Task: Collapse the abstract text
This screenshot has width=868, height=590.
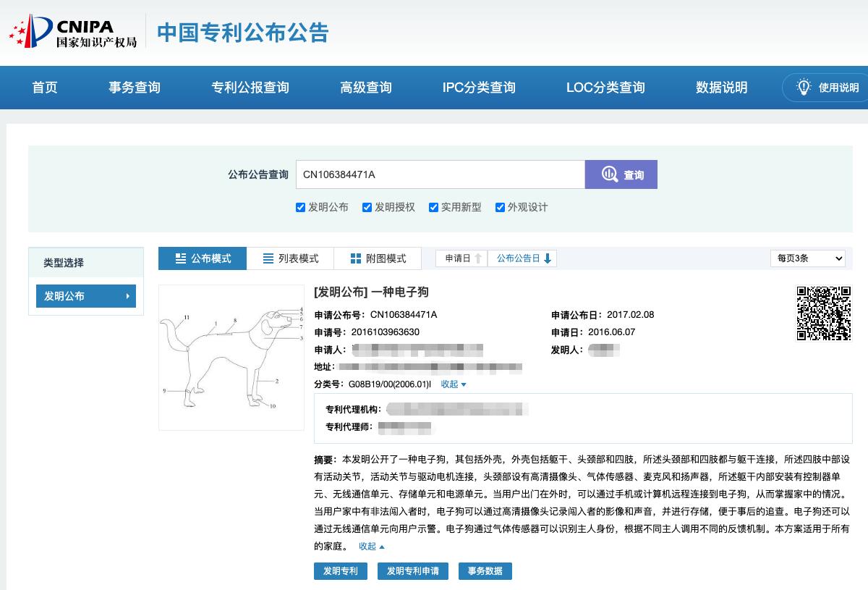Action: coord(371,547)
